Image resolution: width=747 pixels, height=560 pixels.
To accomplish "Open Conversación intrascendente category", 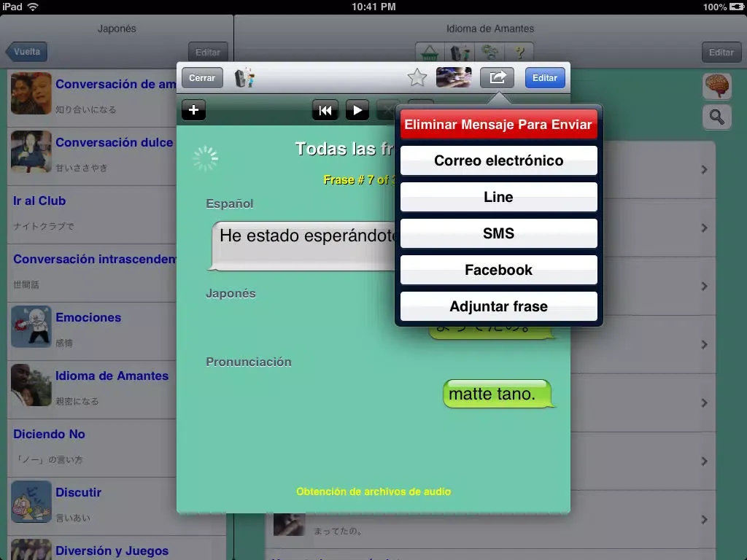I will 92,273.
